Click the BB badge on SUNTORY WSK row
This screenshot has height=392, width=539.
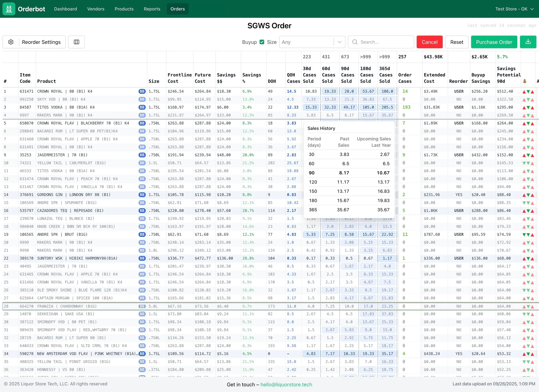pos(142,258)
